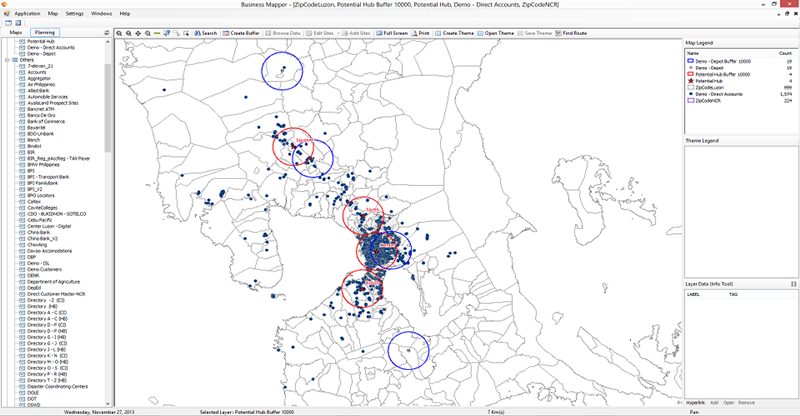Image resolution: width=800 pixels, height=416 pixels.
Task: Click the application logo icon beside the Application menu
Action: pos(6,14)
